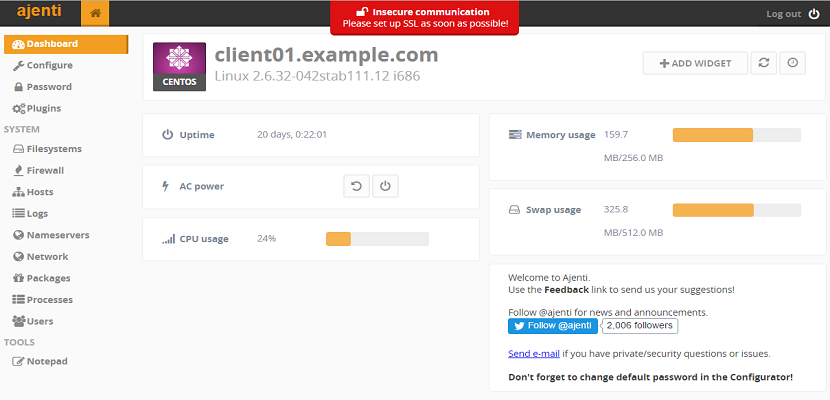Click the Linux kernel version text

click(317, 76)
